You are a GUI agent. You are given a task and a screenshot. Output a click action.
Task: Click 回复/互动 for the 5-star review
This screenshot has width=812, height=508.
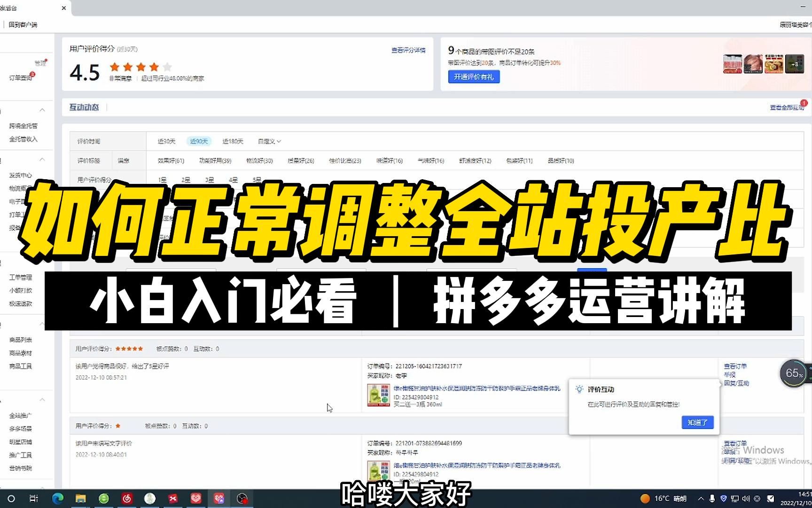point(736,383)
